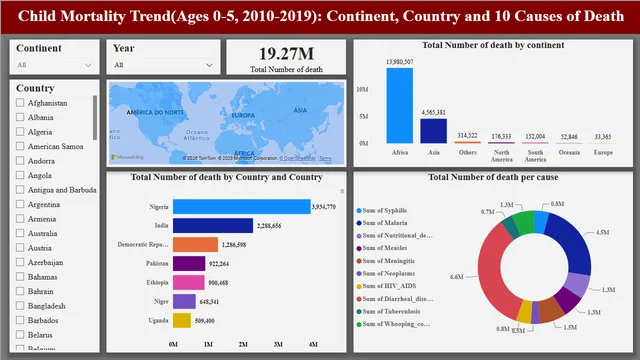Click the Europe label in continent chart

click(603, 152)
